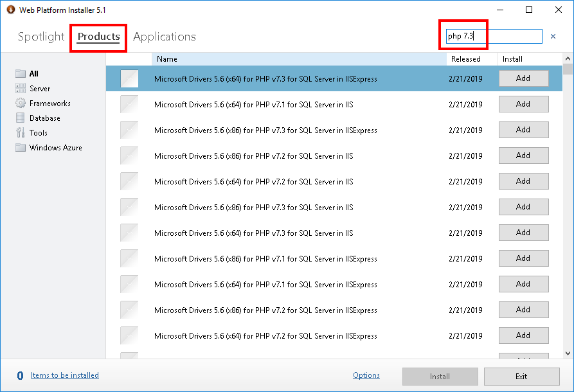Click thumbnail of Drivers (x86) PHP v7.2 IIS
The width and height of the screenshot is (574, 392).
tap(129, 156)
